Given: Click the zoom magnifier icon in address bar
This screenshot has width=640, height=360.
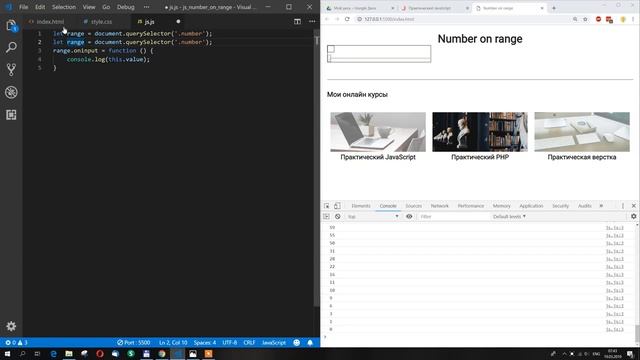Looking at the screenshot, I should [575, 19].
